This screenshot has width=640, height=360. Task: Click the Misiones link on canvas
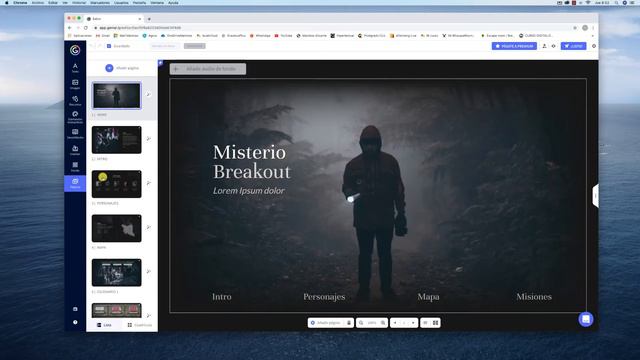pyautogui.click(x=534, y=297)
